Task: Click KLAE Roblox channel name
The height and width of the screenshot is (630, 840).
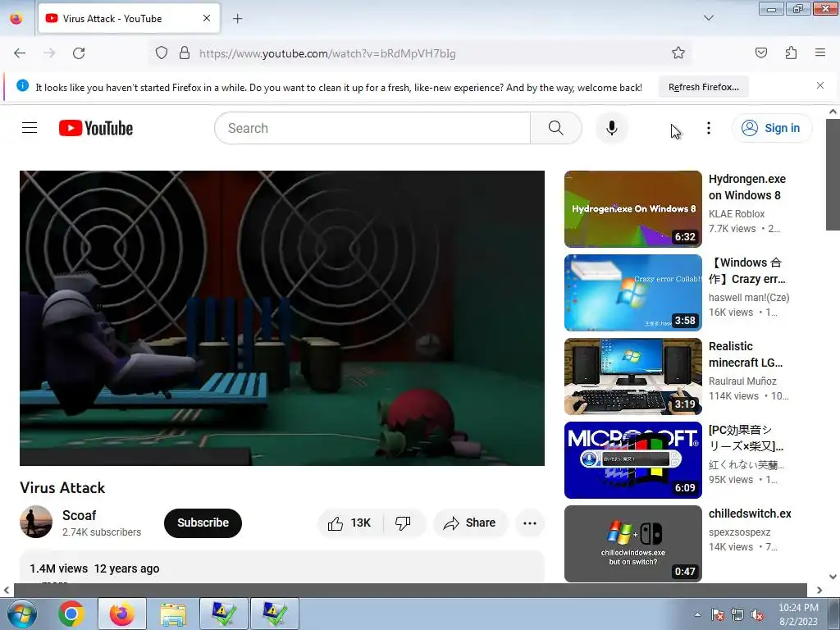Action: coord(737,214)
